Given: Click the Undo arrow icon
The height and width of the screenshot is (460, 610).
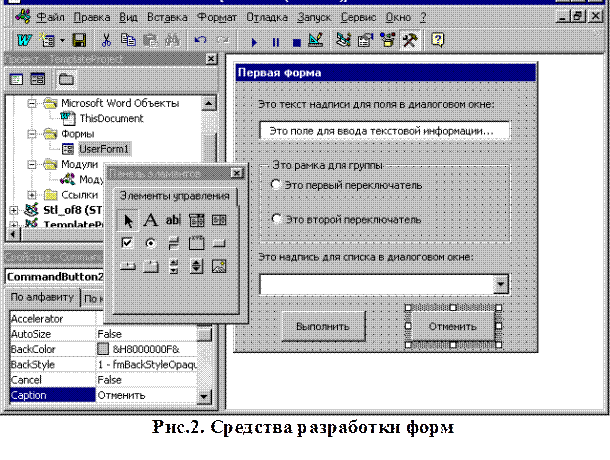Looking at the screenshot, I should tap(200, 40).
